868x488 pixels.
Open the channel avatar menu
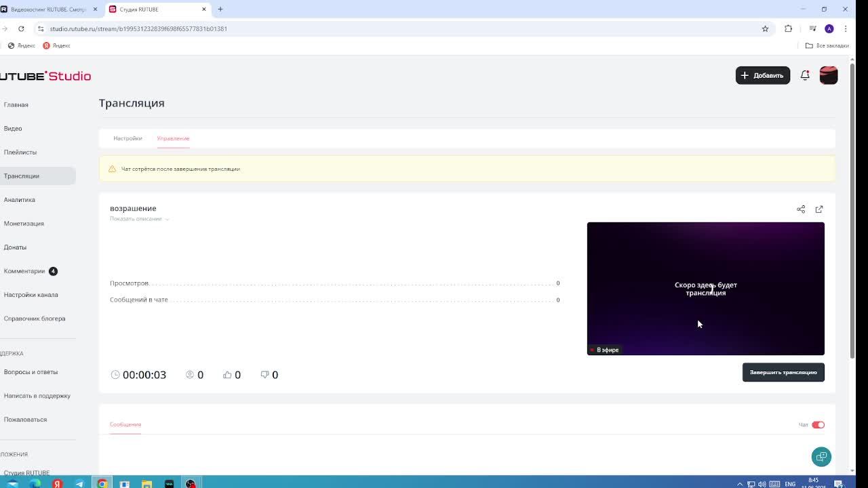click(829, 75)
